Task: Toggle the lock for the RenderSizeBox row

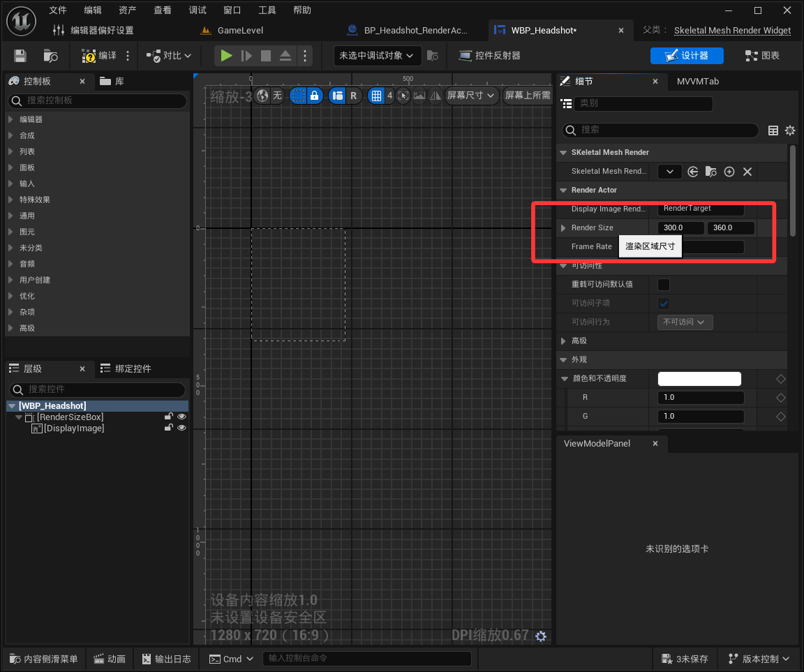Action: click(x=168, y=416)
